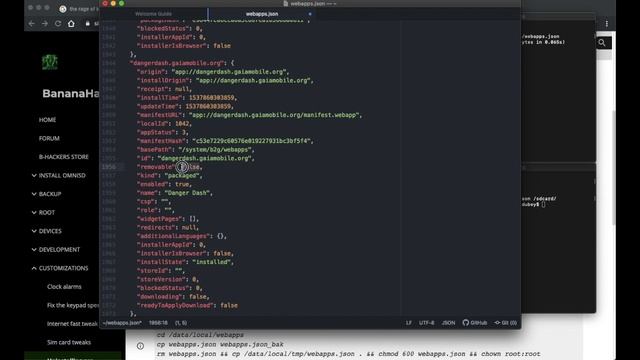Open the Git (0) status indicator

505,323
